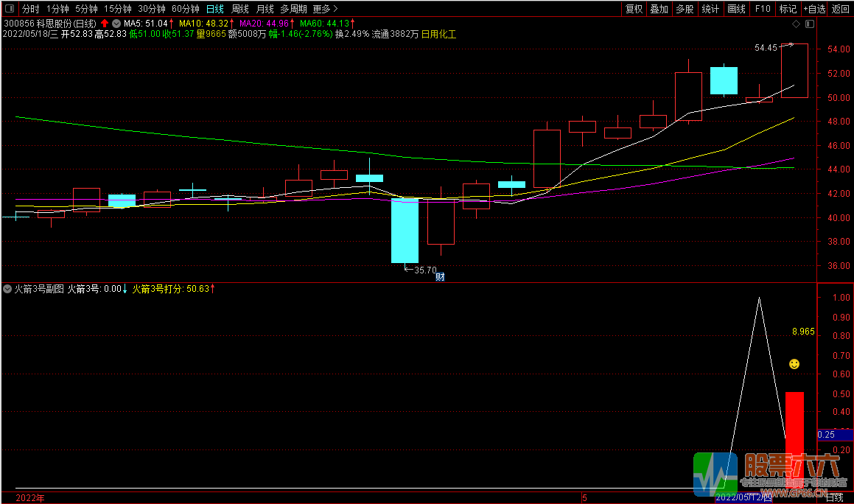Click the 流通3882万 float value

(395, 34)
